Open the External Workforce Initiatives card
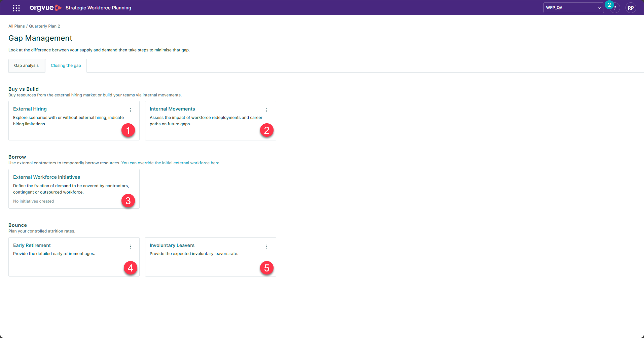Viewport: 644px width, 338px height. point(46,177)
